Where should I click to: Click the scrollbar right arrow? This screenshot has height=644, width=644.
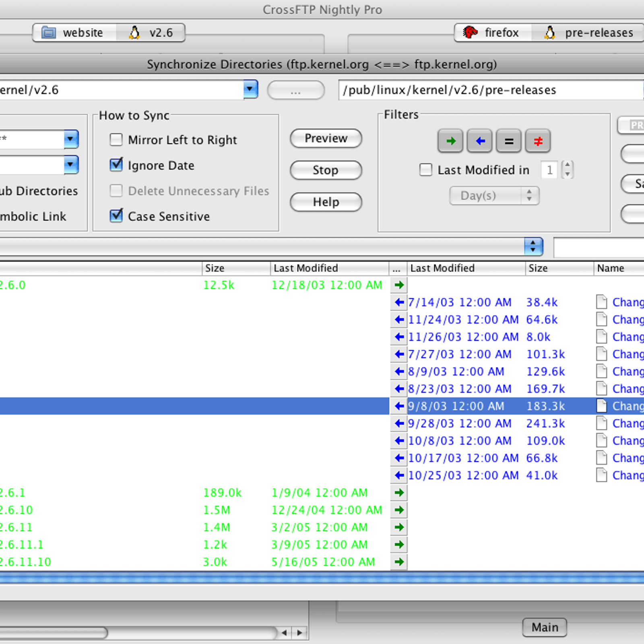(x=299, y=633)
